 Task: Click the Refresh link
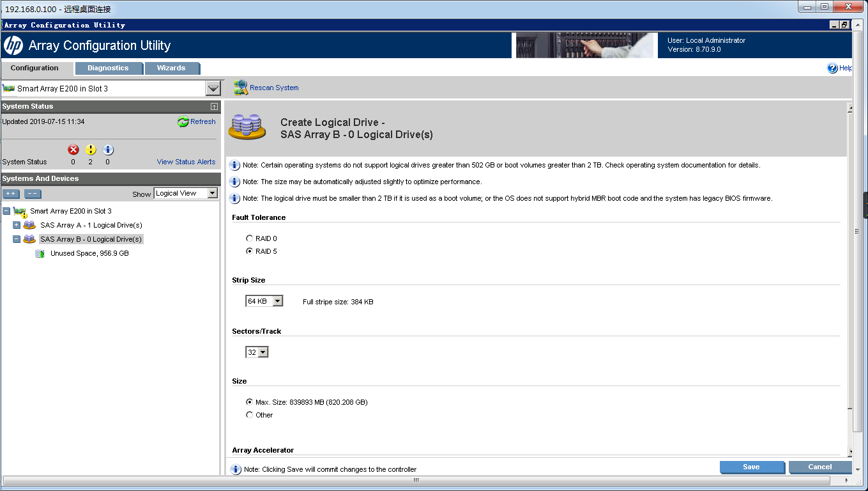[x=203, y=121]
